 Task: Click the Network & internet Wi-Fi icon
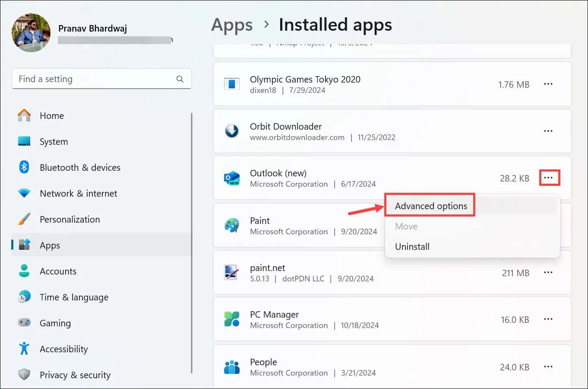[x=24, y=193]
